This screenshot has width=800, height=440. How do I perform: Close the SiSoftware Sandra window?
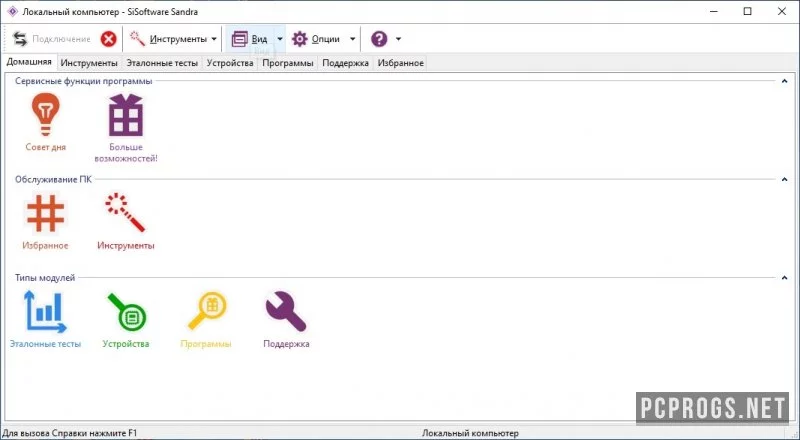click(x=782, y=11)
